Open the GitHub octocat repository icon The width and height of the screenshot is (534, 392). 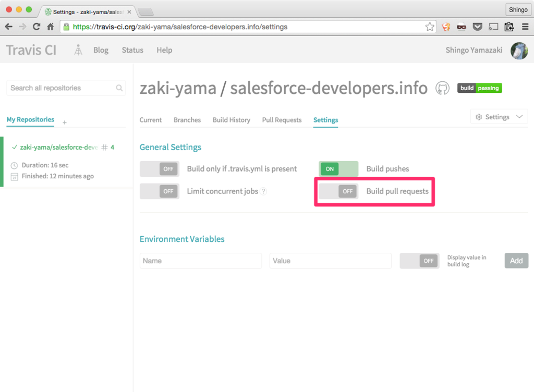click(x=442, y=88)
